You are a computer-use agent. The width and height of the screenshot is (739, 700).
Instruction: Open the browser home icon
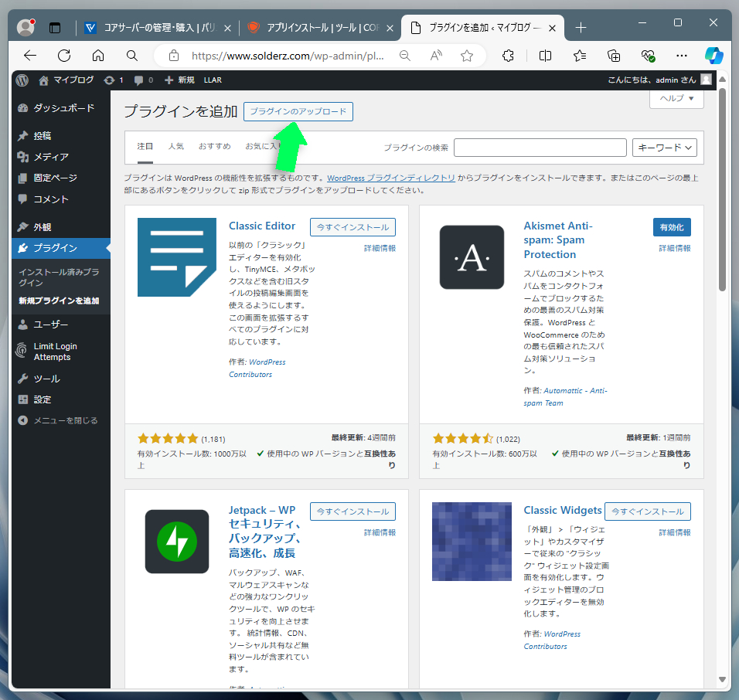tap(98, 56)
